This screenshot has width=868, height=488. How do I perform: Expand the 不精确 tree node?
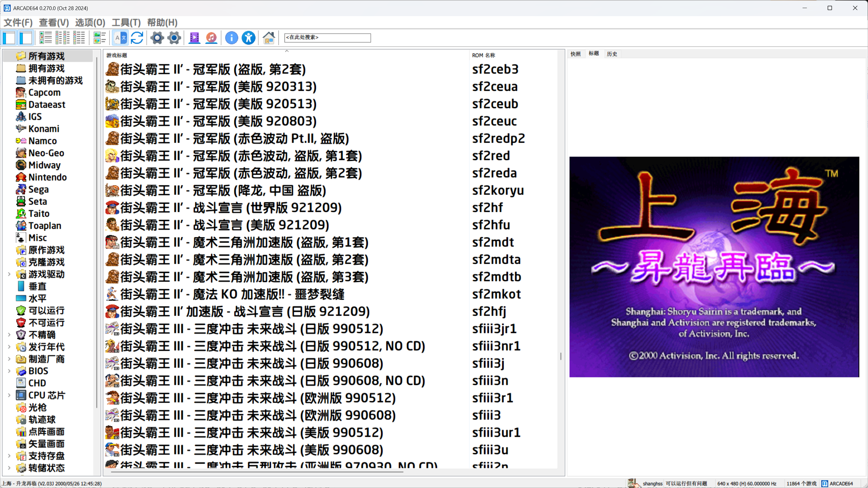coord(9,335)
